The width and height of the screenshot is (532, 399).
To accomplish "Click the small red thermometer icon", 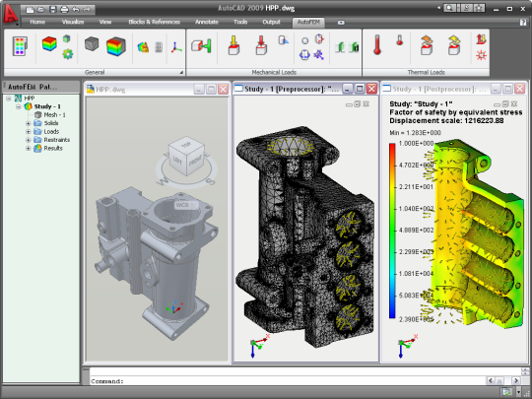I will coord(400,39).
